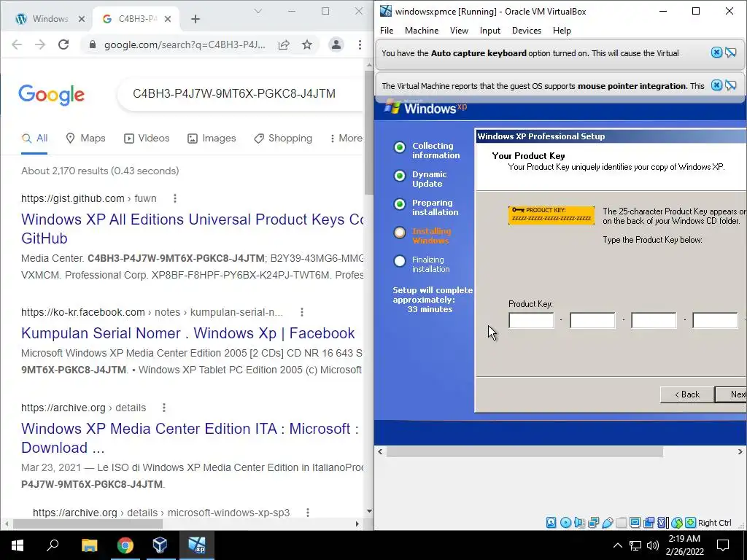Show hidden system tray icons chevron
The image size is (747, 560).
[x=617, y=545]
